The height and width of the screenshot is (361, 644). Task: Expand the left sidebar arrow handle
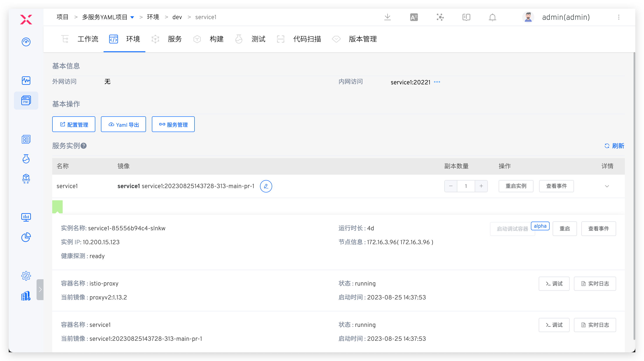point(40,289)
